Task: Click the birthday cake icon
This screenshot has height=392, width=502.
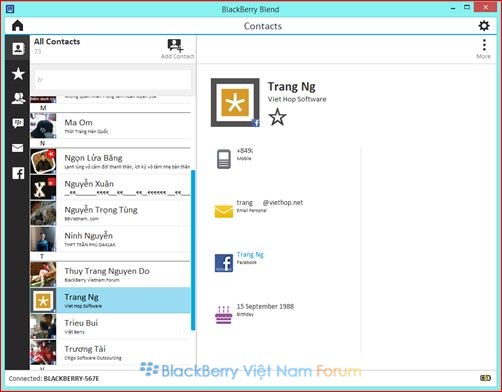Action: (x=224, y=315)
